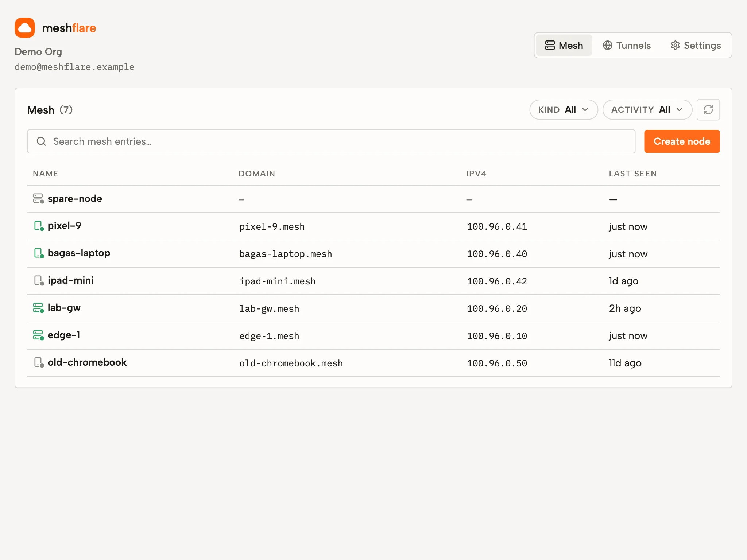Click the Demo Org name
This screenshot has height=560, width=747.
(38, 52)
